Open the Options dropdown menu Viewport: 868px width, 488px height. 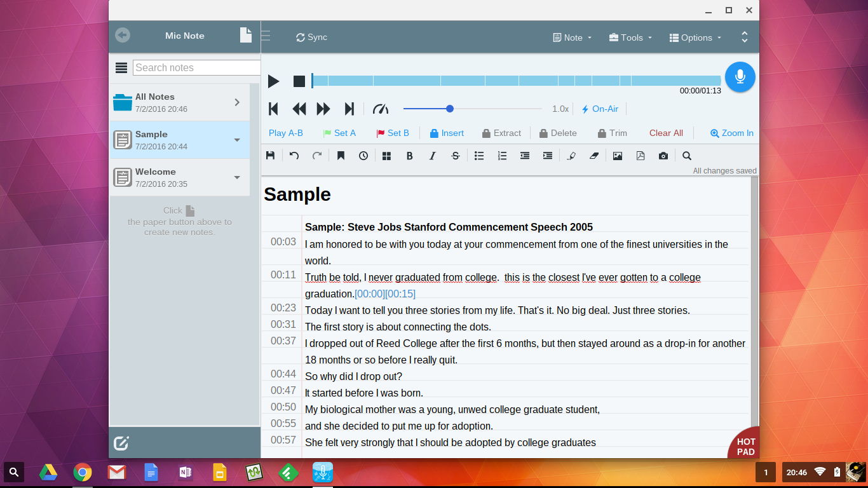696,37
